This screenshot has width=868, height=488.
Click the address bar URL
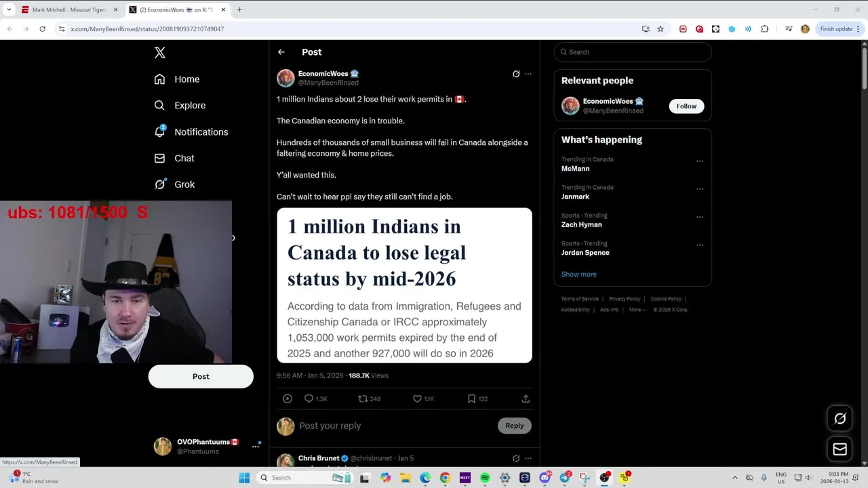click(147, 29)
